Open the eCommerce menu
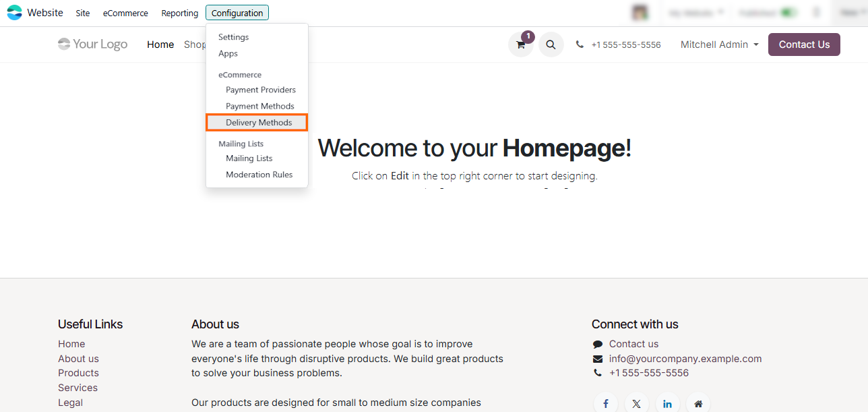868x412 pixels. (x=125, y=13)
